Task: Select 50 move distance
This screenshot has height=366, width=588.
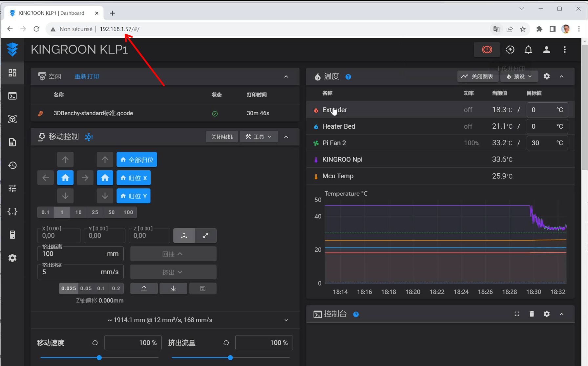Action: [112, 212]
